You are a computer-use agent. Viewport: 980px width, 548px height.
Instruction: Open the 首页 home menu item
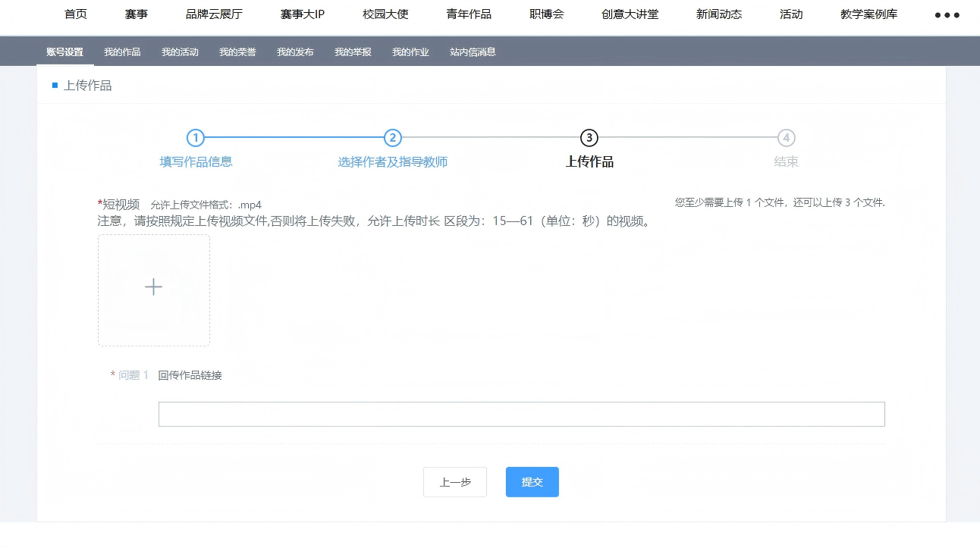pos(76,14)
